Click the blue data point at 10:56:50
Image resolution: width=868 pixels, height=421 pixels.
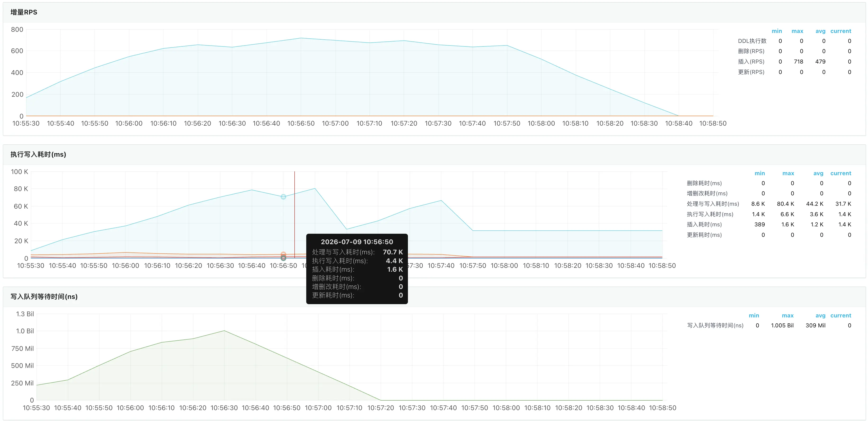[283, 197]
